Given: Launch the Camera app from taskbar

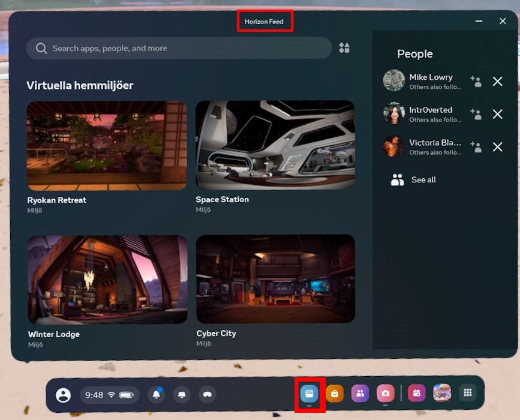Looking at the screenshot, I should 385,394.
